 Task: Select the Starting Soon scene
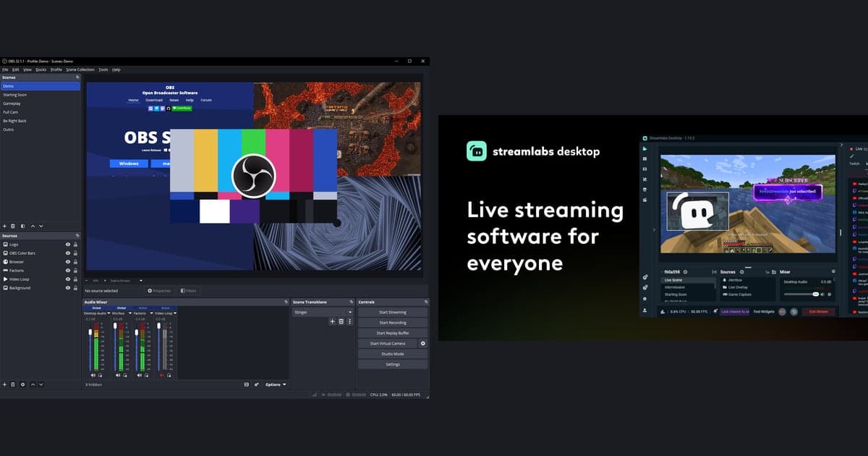point(40,95)
